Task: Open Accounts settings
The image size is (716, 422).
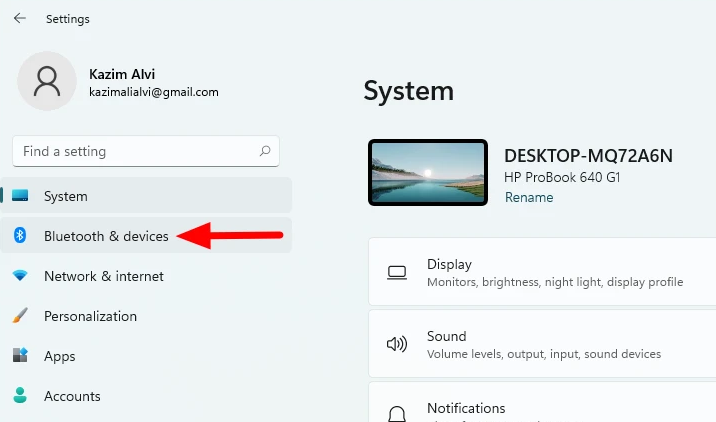Action: click(146, 396)
